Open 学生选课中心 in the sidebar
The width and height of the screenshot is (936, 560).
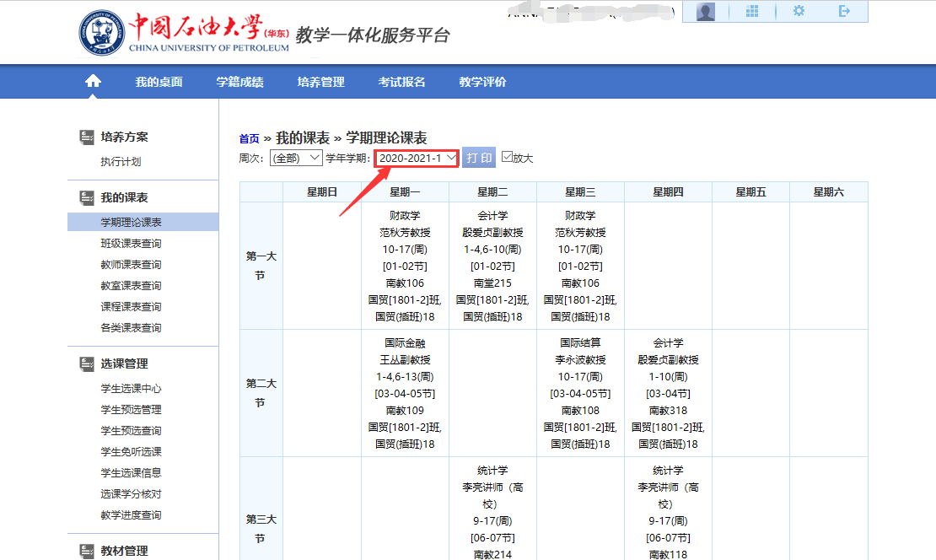click(131, 389)
